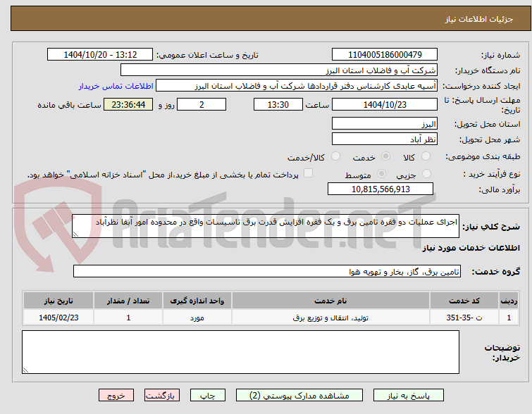
Task: Click the خروج exit button
Action: (x=116, y=396)
